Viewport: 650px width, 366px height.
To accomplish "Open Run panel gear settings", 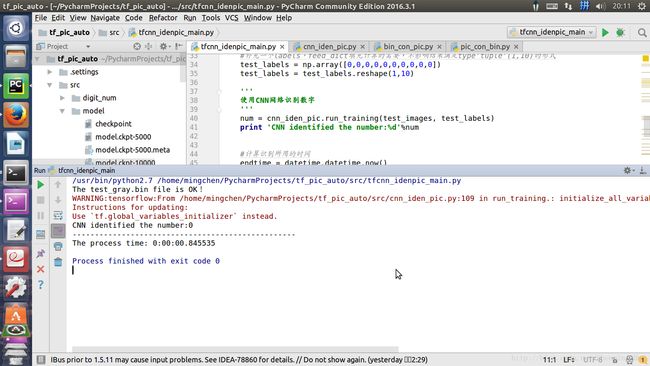I will point(628,170).
